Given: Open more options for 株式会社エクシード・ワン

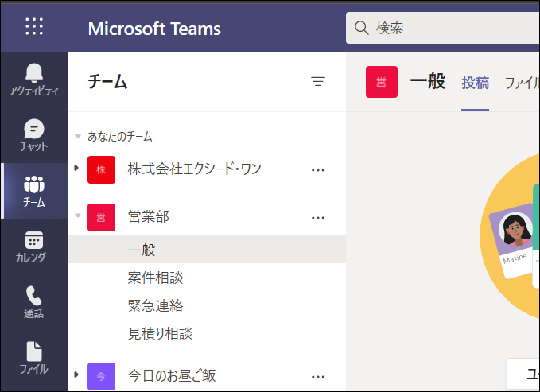Looking at the screenshot, I should pyautogui.click(x=318, y=169).
